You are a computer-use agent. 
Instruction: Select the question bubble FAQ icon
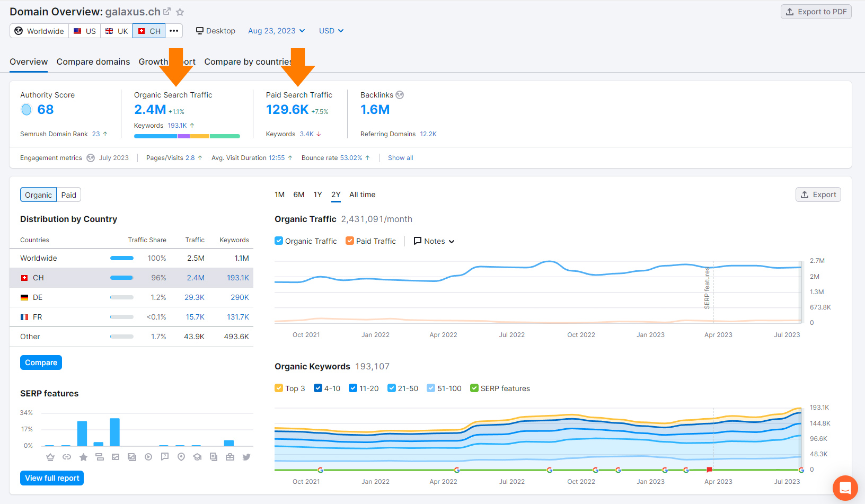(165, 457)
